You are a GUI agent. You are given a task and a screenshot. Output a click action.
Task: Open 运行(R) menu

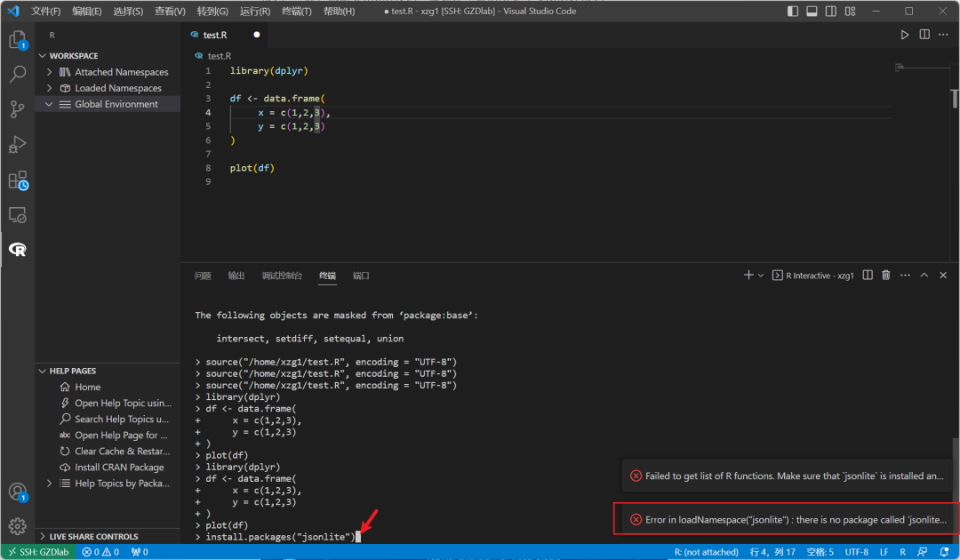coord(255,11)
